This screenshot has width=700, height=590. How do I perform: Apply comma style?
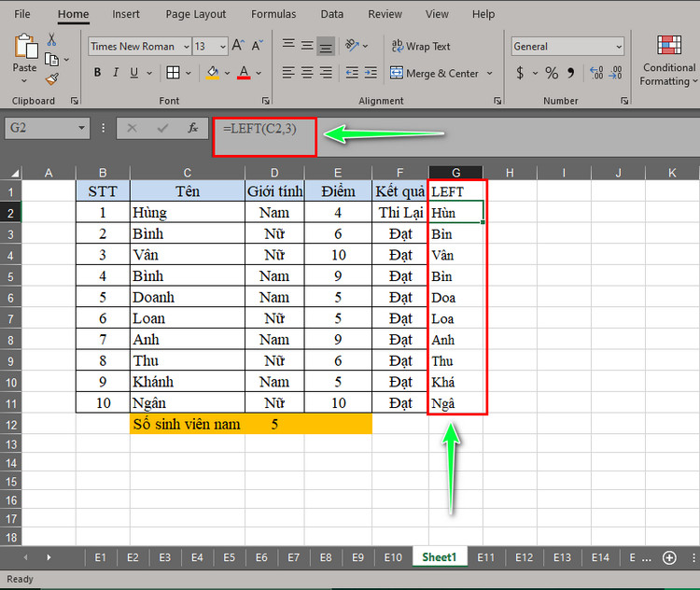(x=571, y=73)
